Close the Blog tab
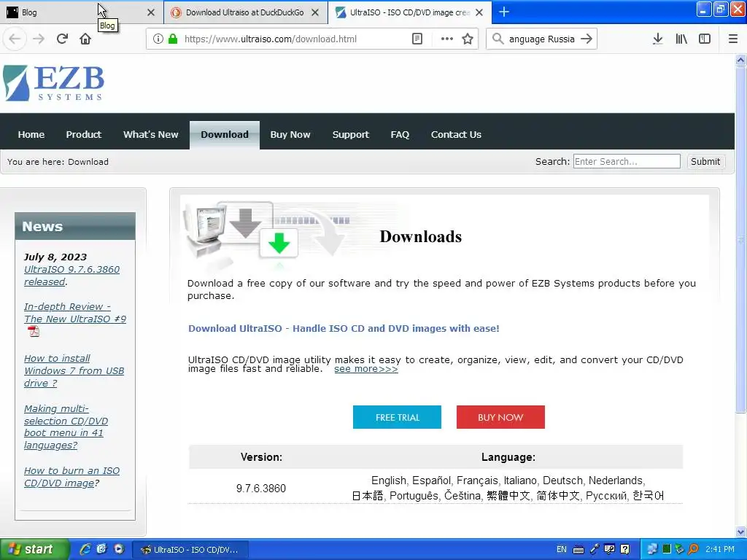Image resolution: width=747 pixels, height=560 pixels. pos(150,12)
